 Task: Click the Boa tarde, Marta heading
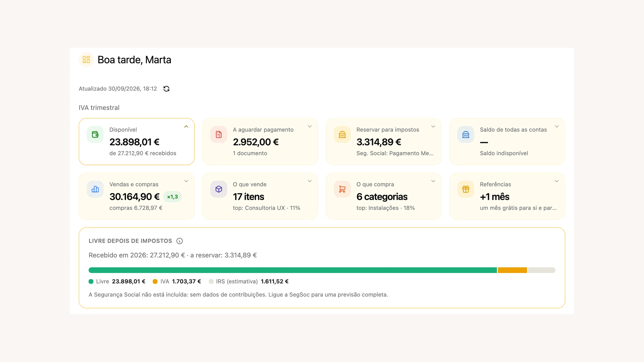134,60
